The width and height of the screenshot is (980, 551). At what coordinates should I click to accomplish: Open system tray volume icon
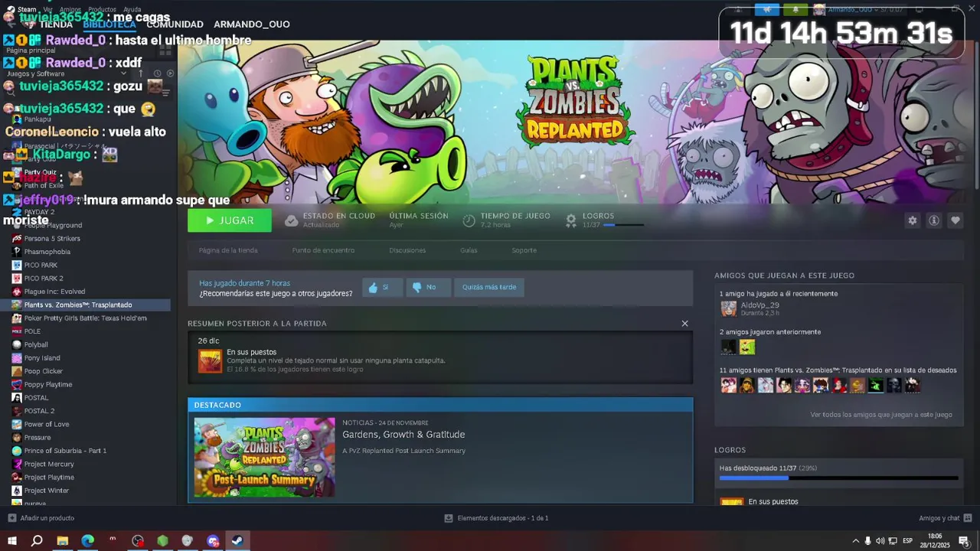[880, 541]
